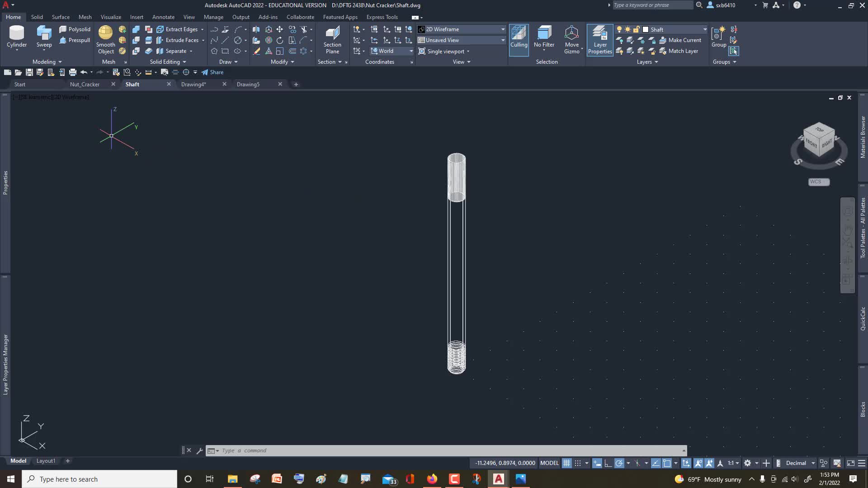Click the Undo arrow icon
868x488 pixels.
pos(84,72)
